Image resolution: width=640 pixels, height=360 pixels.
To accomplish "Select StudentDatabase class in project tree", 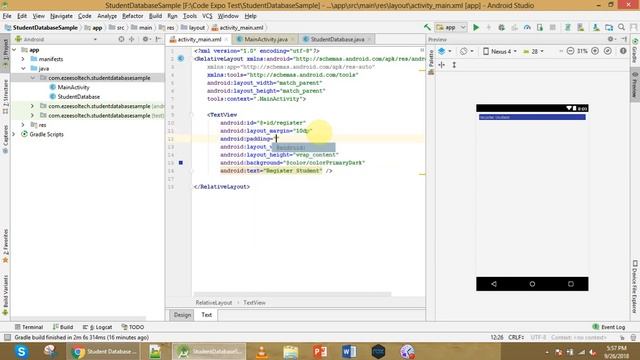I will (78, 97).
